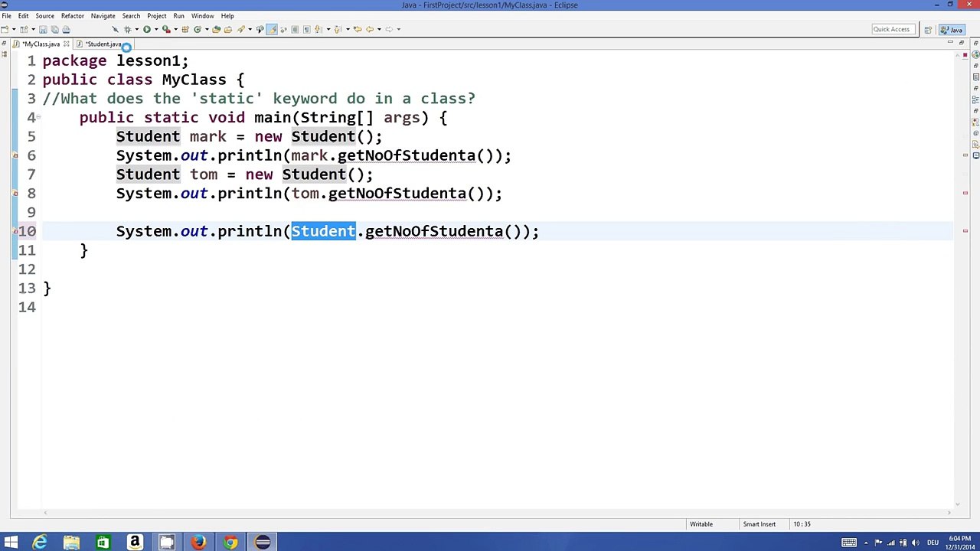The image size is (980, 551).
Task: Expand the New wizard dropdown arrow
Action: pyautogui.click(x=14, y=29)
